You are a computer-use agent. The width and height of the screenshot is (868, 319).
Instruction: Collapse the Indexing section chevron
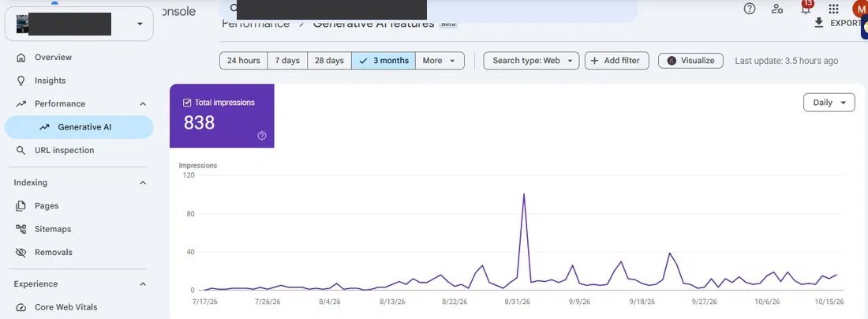142,182
